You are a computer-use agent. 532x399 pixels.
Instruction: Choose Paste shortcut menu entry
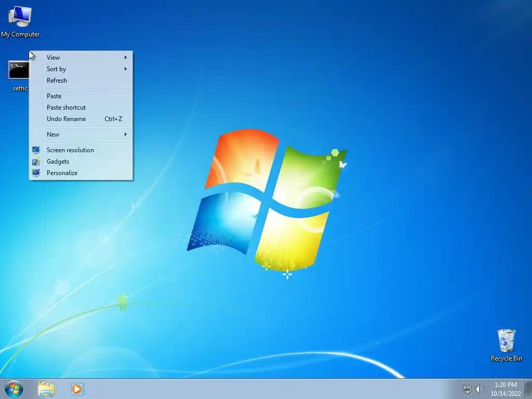81,108
